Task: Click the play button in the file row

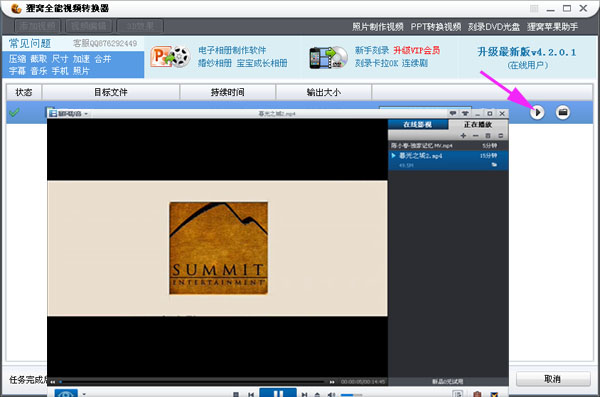Action: click(x=537, y=113)
